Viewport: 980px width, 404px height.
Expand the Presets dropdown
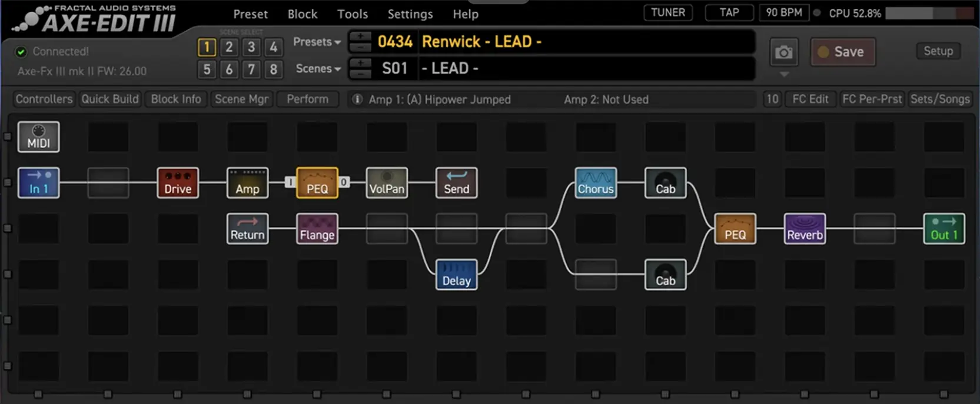[317, 42]
